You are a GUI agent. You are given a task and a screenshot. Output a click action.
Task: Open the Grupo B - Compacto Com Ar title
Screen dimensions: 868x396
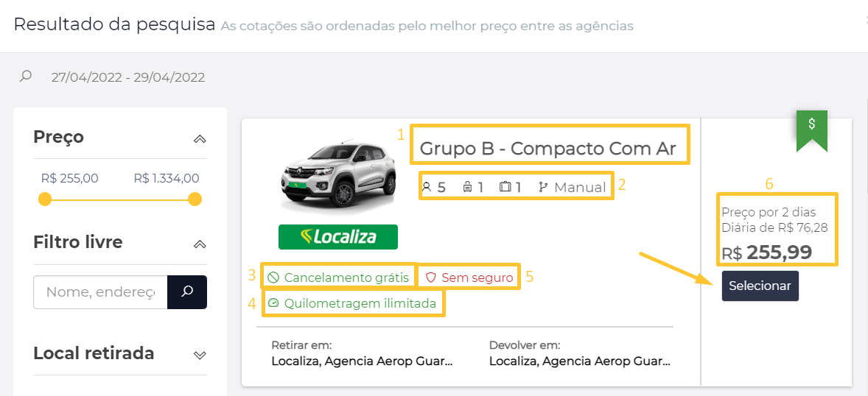(x=548, y=148)
